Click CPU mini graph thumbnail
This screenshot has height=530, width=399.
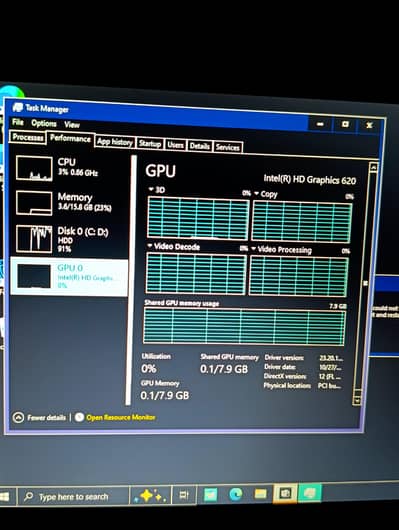click(34, 168)
